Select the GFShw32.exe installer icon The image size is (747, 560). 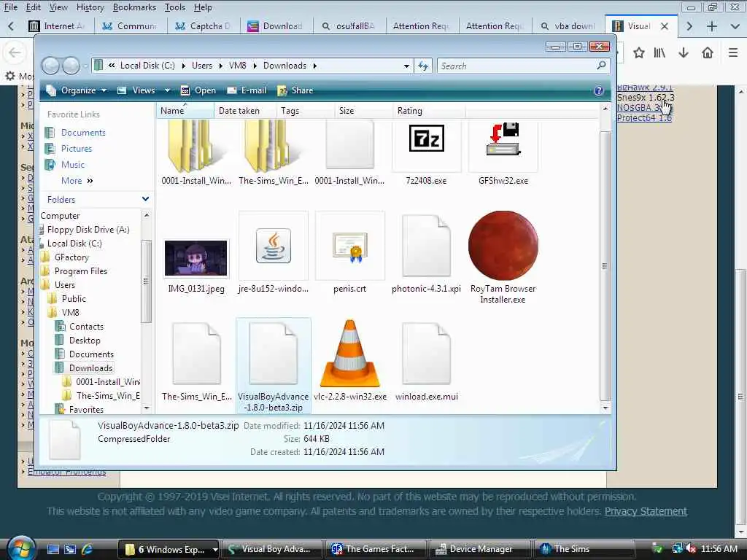(x=503, y=139)
